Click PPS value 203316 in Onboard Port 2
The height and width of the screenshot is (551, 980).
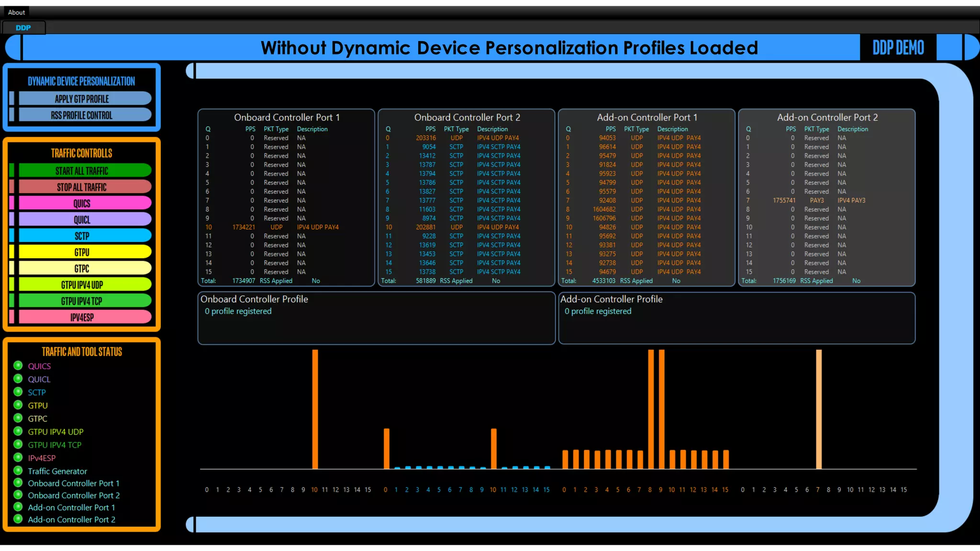[426, 138]
